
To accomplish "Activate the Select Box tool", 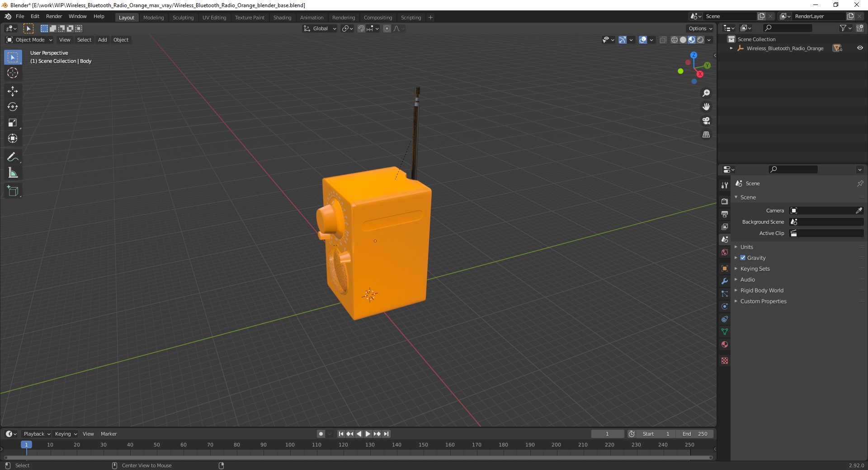I will [13, 57].
